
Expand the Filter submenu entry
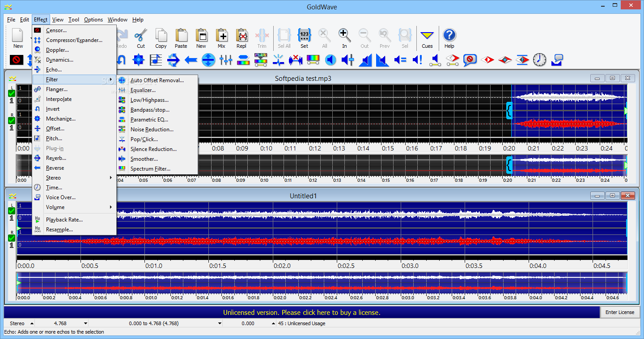[74, 80]
